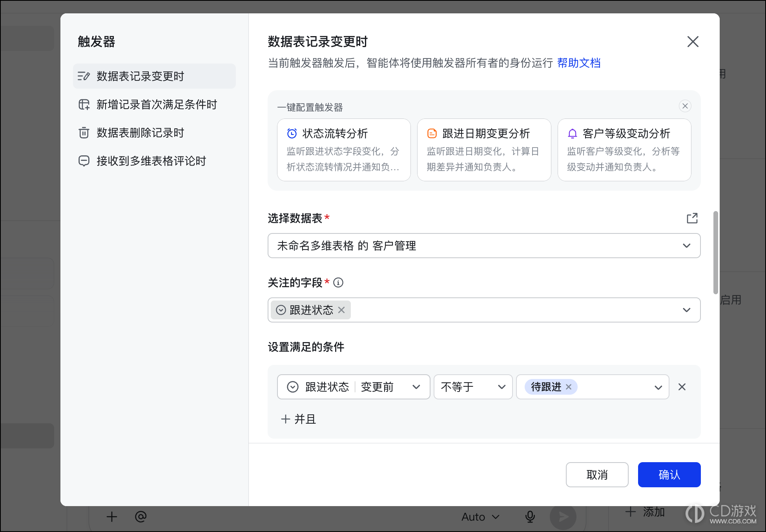Click the bell icon of 客户等级变动分析

[x=573, y=134]
